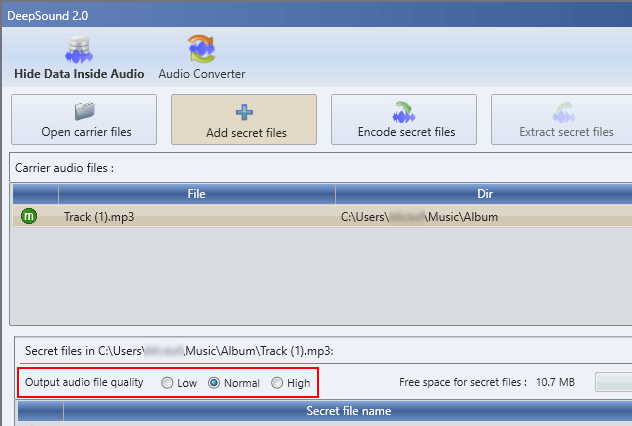Click the Dir column header
The height and width of the screenshot is (426, 632).
pyautogui.click(x=484, y=194)
